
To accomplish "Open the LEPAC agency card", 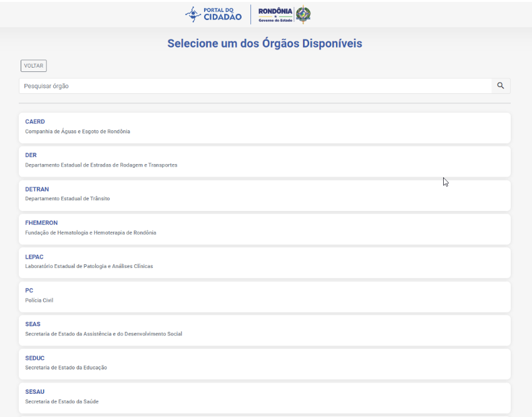I will coord(265,262).
